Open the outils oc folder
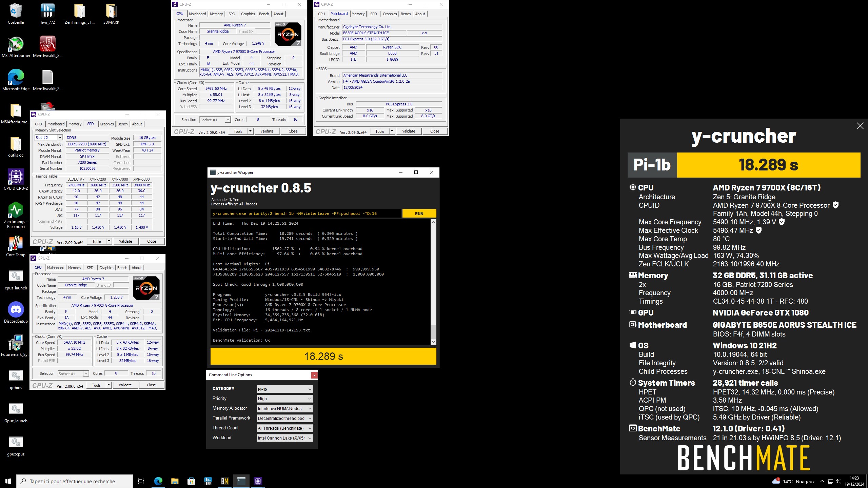Viewport: 868px width, 488px height. (16, 146)
